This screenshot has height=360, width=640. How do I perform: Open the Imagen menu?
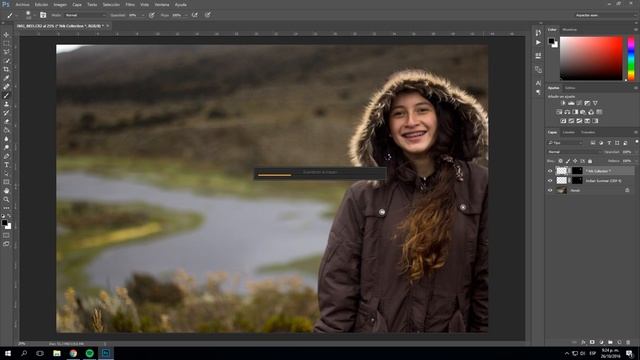coord(60,5)
